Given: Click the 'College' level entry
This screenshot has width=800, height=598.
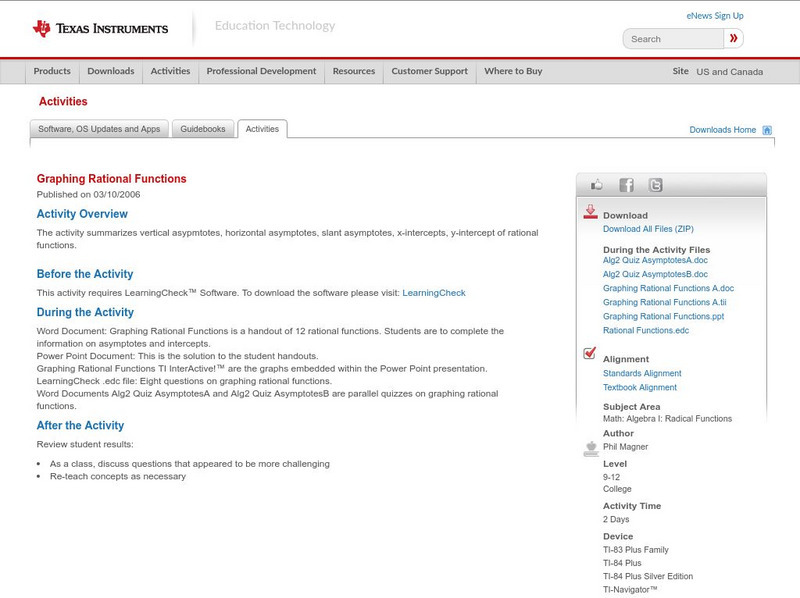Looking at the screenshot, I should pyautogui.click(x=617, y=489).
